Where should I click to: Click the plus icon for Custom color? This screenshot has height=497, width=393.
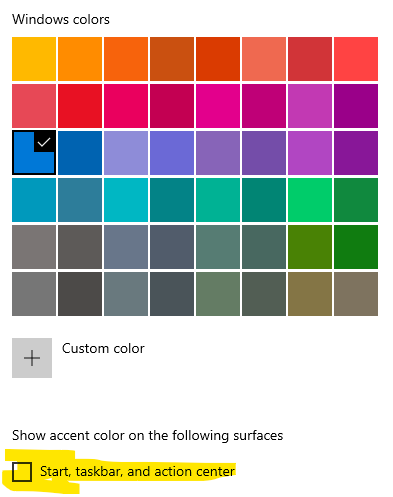pyautogui.click(x=32, y=358)
